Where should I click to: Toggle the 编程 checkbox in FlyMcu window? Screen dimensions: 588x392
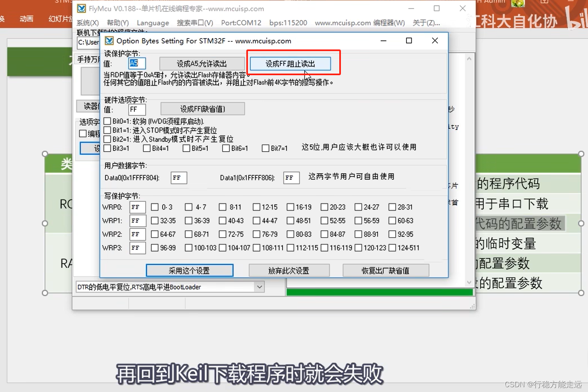(x=83, y=133)
